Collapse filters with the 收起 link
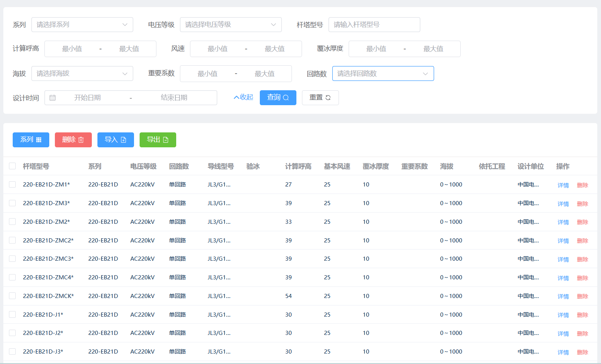Viewport: 601px width, 364px height. [x=243, y=97]
